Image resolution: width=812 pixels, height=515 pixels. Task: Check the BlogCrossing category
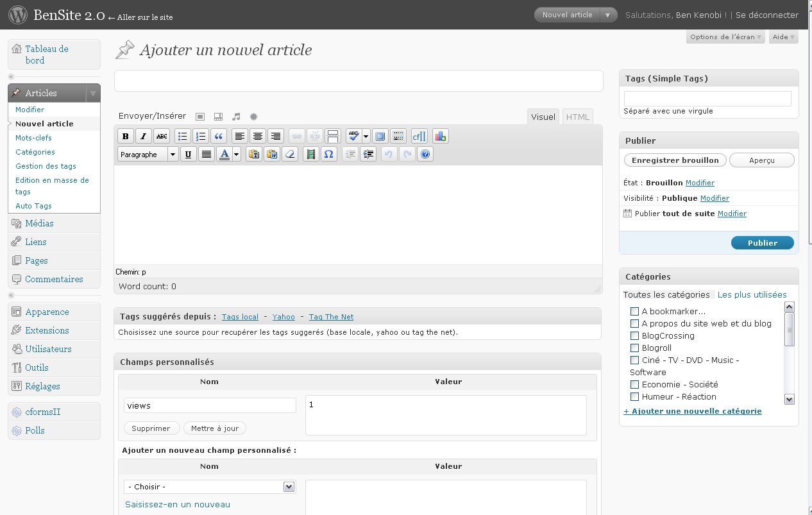point(634,336)
